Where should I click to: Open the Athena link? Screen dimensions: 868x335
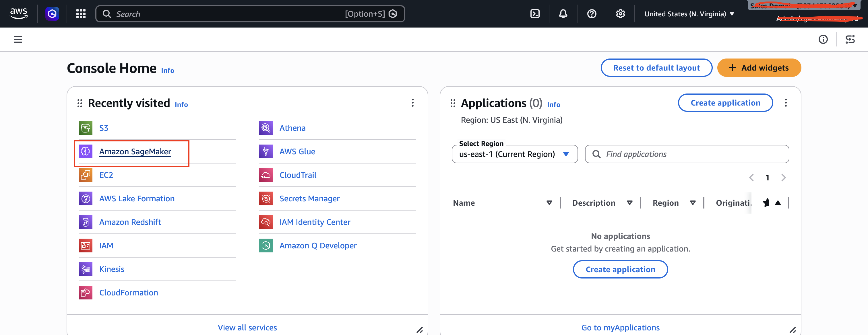[292, 128]
